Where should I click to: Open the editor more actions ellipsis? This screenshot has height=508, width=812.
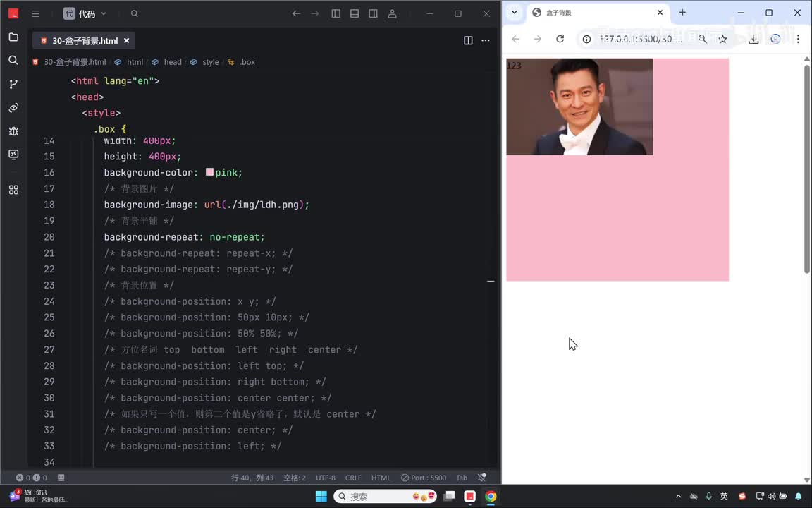(x=485, y=40)
